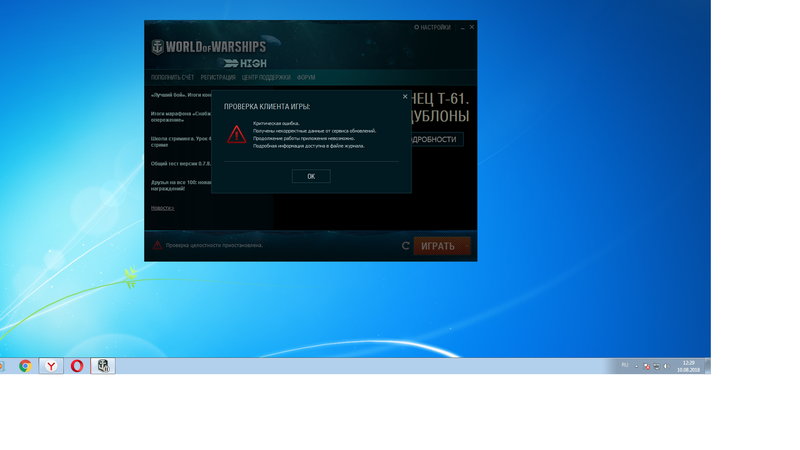The image size is (800, 450).
Task: Click the status bar warning triangle icon
Action: (157, 245)
